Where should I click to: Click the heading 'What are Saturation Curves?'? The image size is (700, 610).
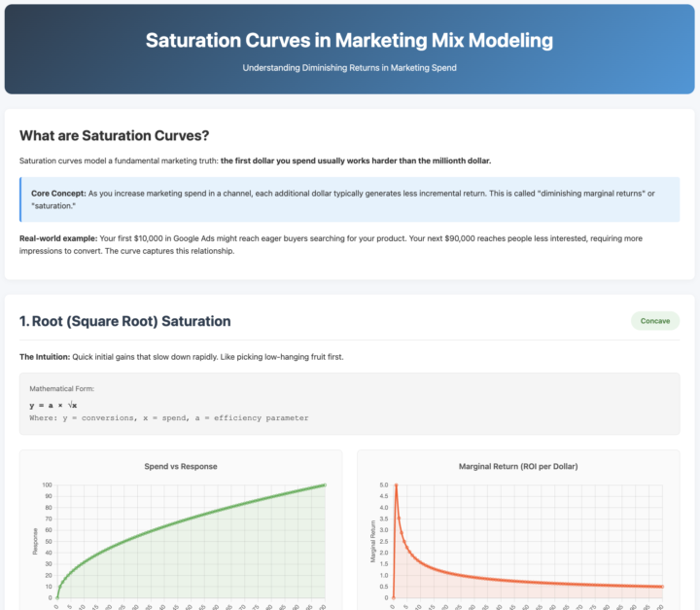click(x=115, y=135)
